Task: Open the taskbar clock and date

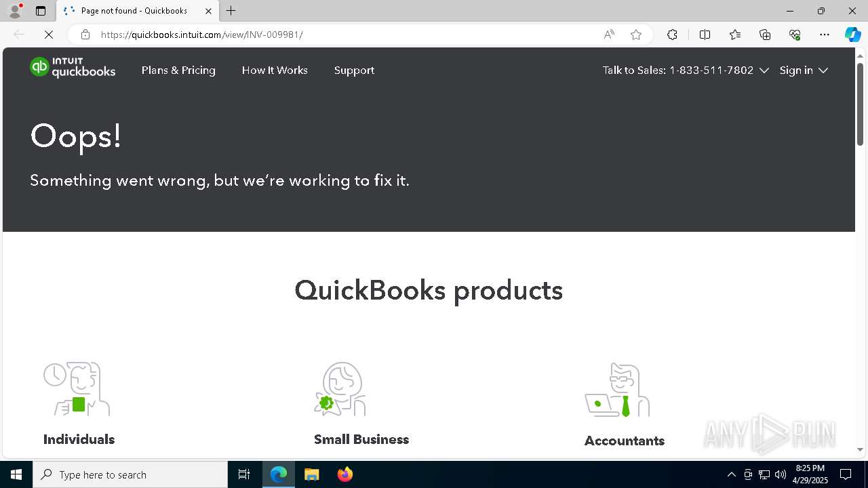Action: [810, 474]
